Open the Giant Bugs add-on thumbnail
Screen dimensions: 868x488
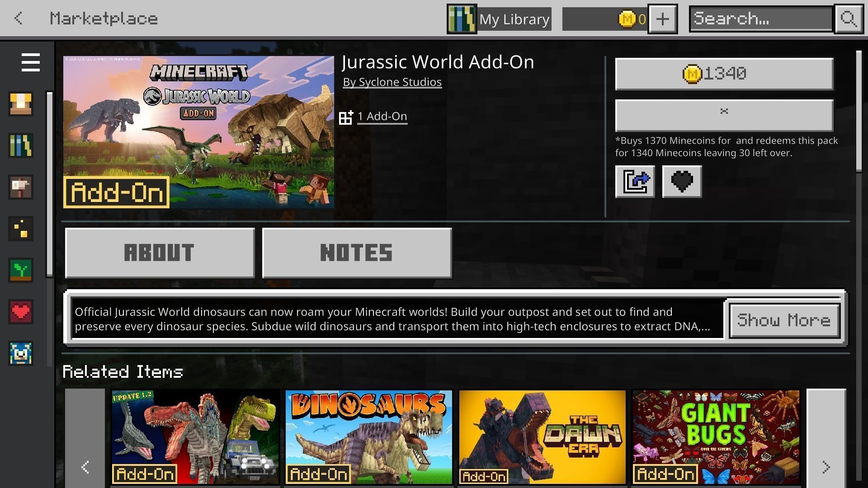[x=716, y=437]
